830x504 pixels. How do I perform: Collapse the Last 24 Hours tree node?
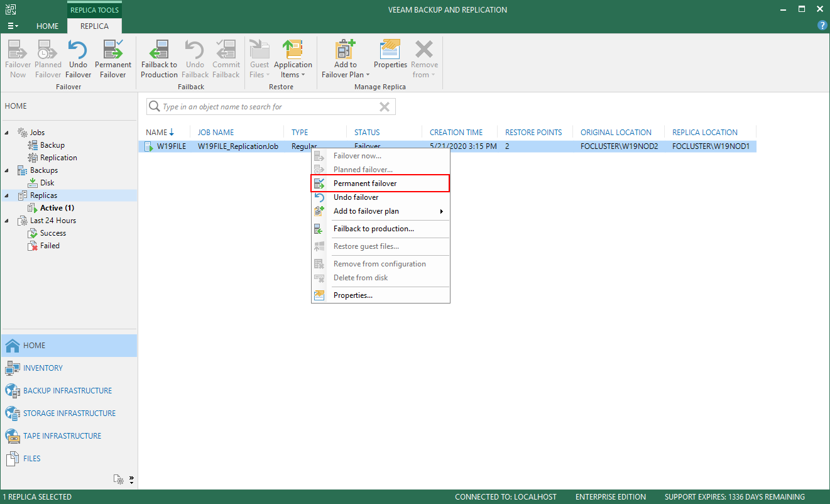[x=7, y=221]
